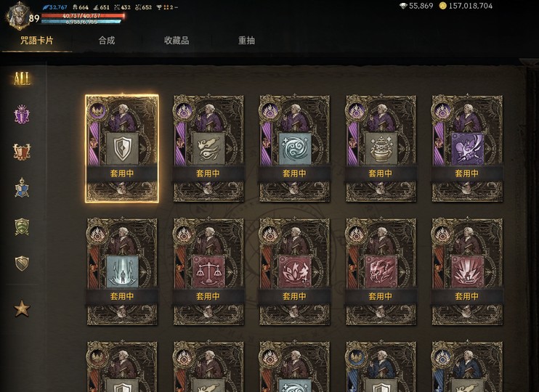Filter by the plain gray shield icon

(22, 264)
